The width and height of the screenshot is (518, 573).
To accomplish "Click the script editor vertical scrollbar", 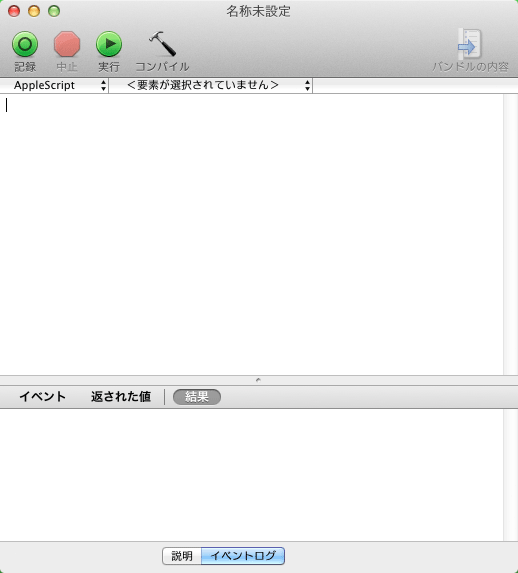I will (510, 234).
